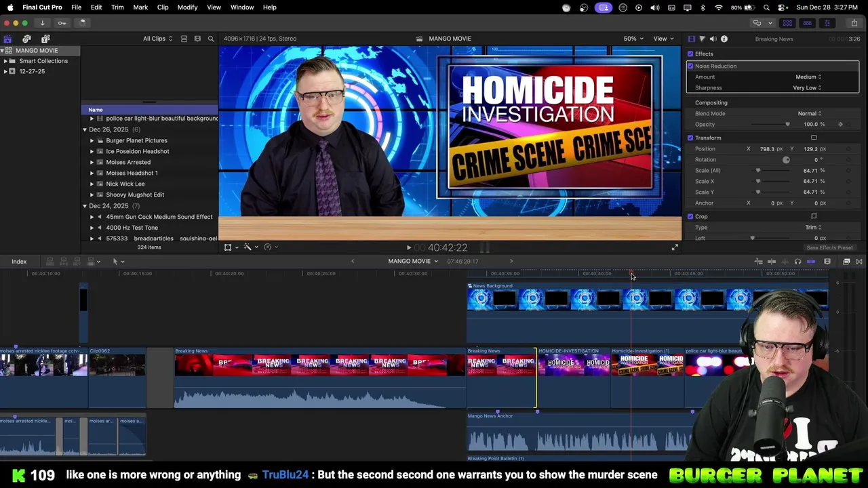Open the Photos and Audio sidebar
The image size is (868, 488).
point(26,39)
